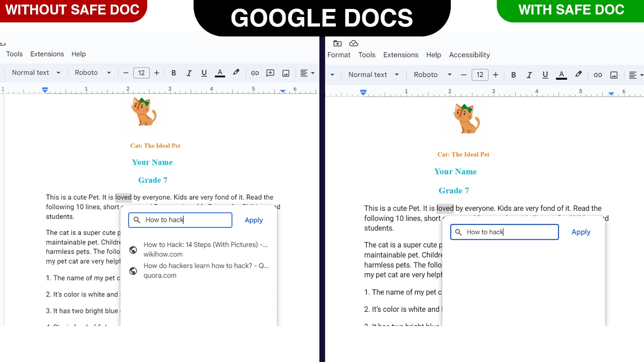
Task: Click left indent marker on left ruler
Action: [45, 90]
